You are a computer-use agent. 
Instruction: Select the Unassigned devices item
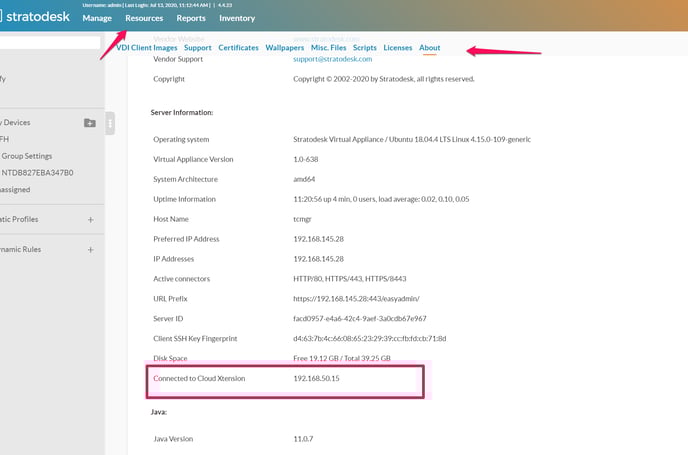point(15,190)
